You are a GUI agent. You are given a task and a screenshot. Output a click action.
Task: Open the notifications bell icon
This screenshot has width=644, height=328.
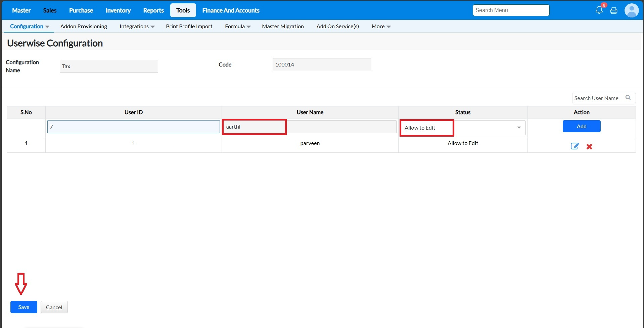click(x=599, y=10)
